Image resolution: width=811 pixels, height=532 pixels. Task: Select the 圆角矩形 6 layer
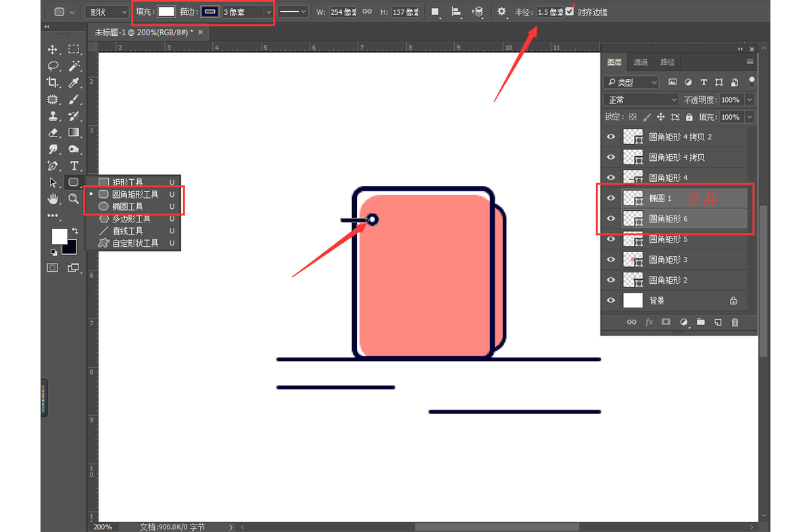tap(668, 219)
